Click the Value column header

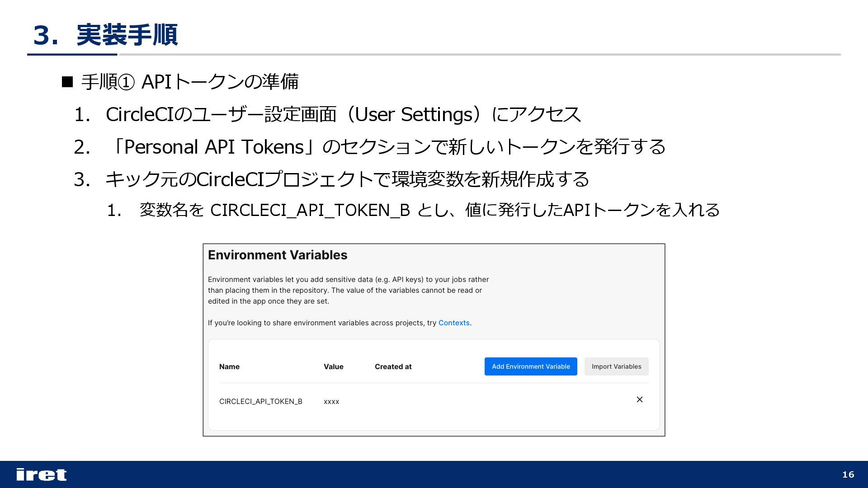click(333, 367)
